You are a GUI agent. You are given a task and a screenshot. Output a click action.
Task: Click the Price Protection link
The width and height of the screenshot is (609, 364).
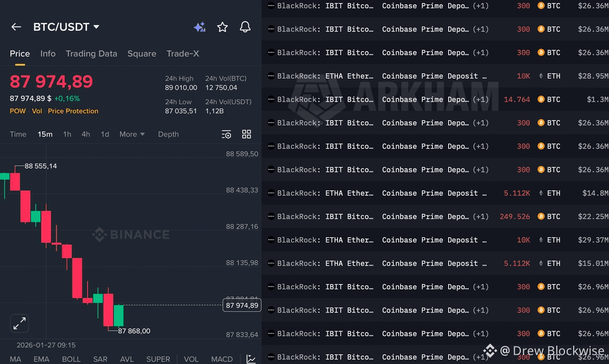[x=73, y=111]
